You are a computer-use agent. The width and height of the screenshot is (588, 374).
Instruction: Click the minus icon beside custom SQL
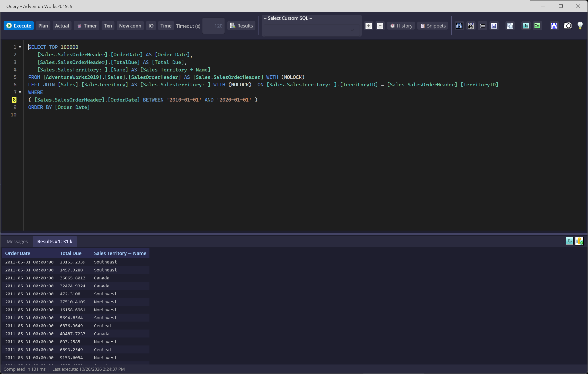tap(380, 26)
